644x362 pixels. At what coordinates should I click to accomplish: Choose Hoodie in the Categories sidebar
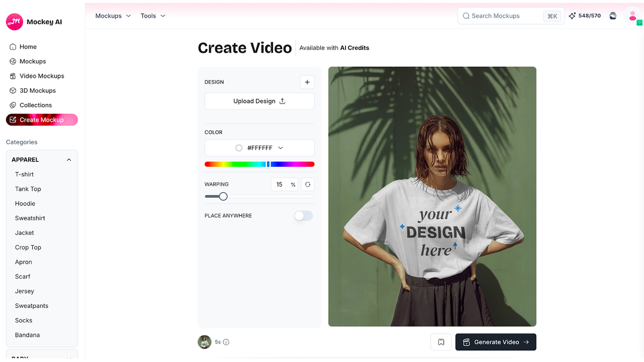[25, 203]
